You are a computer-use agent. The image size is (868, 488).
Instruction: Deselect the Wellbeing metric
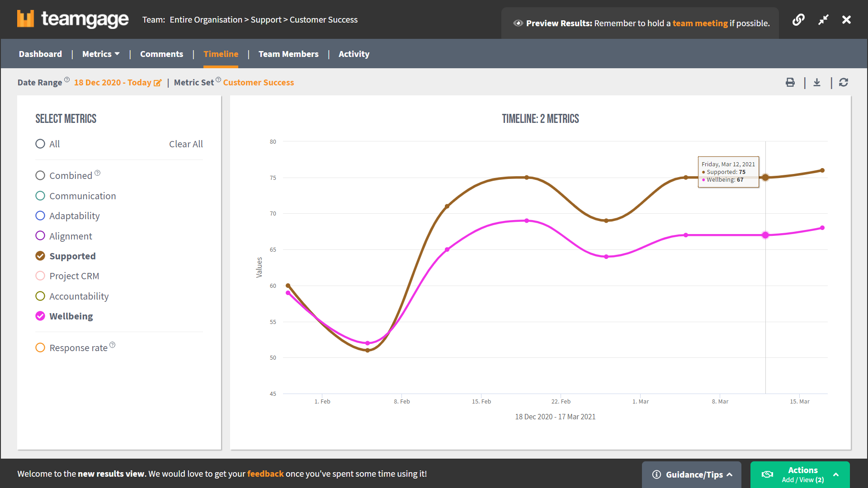pos(40,316)
